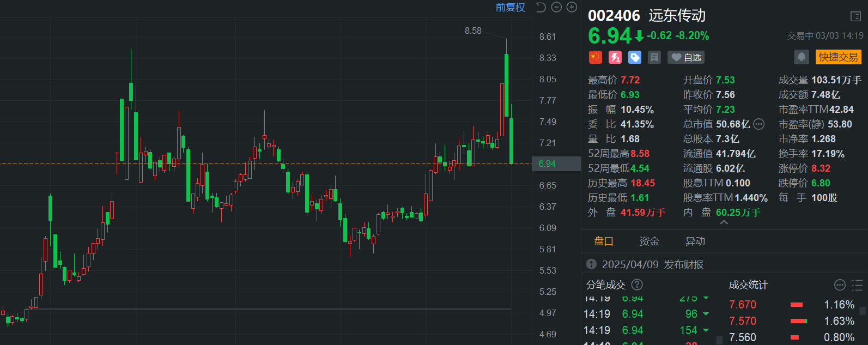
Task: Zoom in the K-line chart
Action: pyautogui.click(x=572, y=7)
